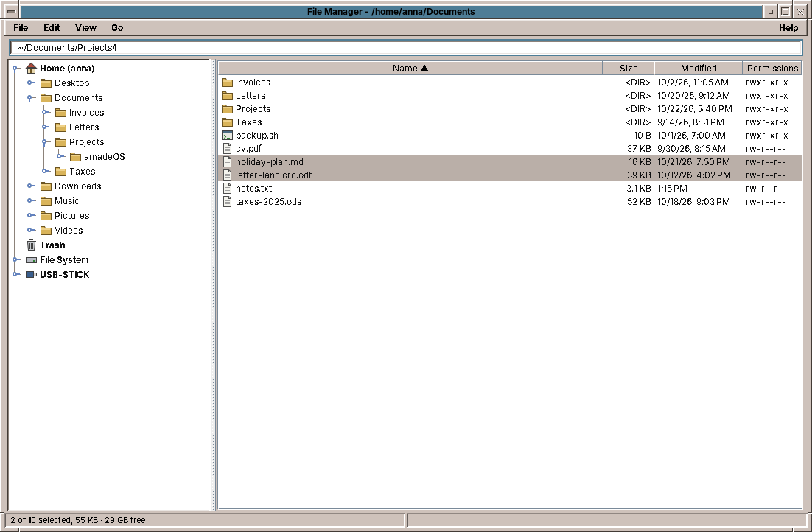Click the Pictures folder icon in the tree
Image resolution: width=812 pixels, height=532 pixels.
[x=46, y=216]
